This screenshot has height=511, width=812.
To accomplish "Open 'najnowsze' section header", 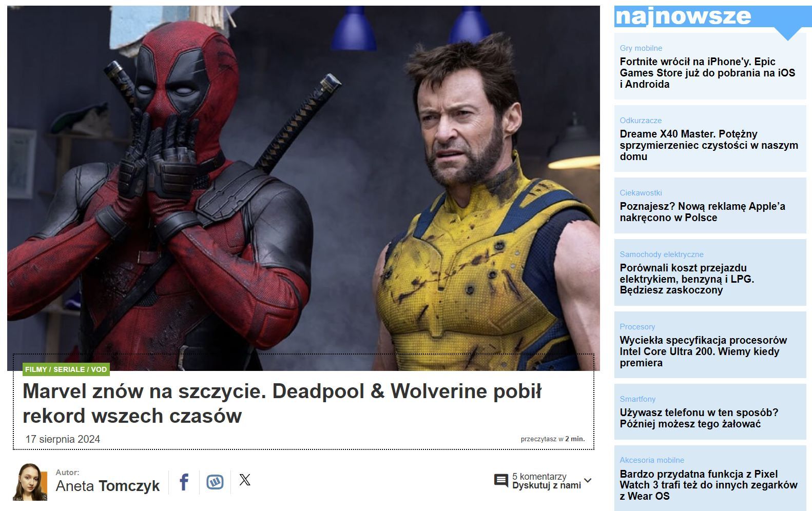I will (683, 16).
